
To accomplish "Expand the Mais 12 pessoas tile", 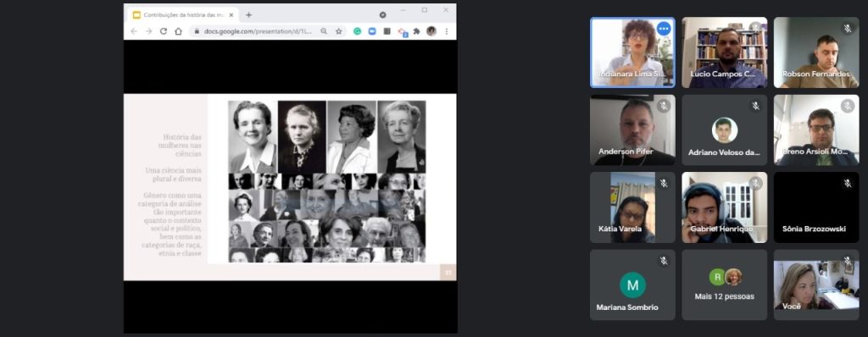I will coord(724,285).
